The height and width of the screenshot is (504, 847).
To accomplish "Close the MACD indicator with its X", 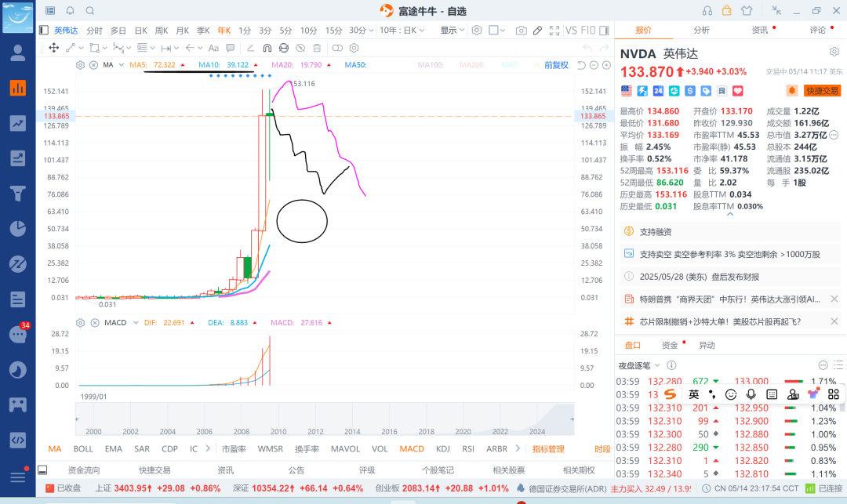I will pos(95,323).
